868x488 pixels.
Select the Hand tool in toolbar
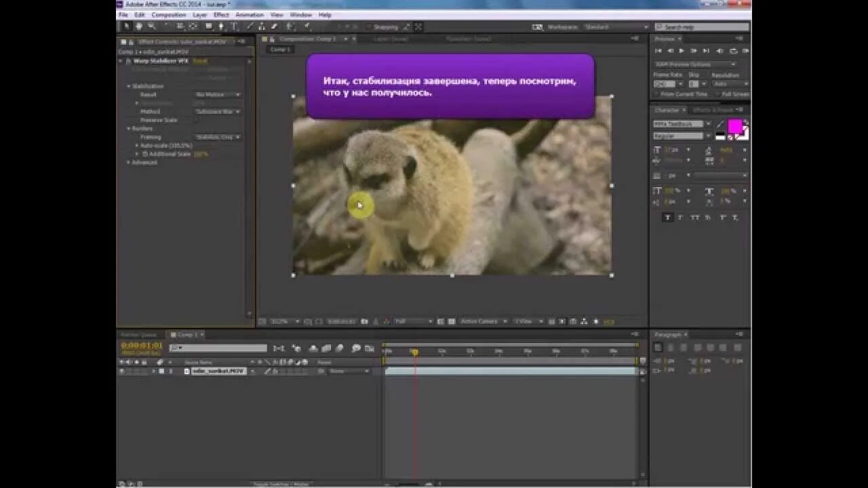tap(139, 26)
